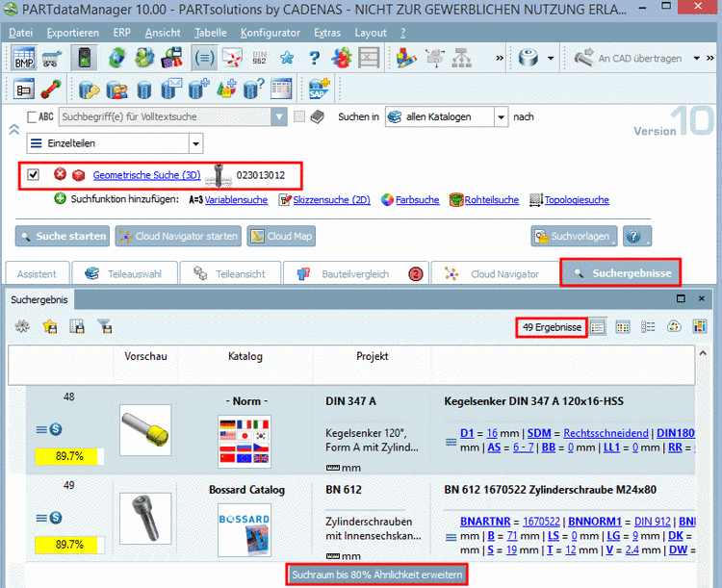This screenshot has width=722, height=588.
Task: Switch to list view in results
Action: click(598, 327)
